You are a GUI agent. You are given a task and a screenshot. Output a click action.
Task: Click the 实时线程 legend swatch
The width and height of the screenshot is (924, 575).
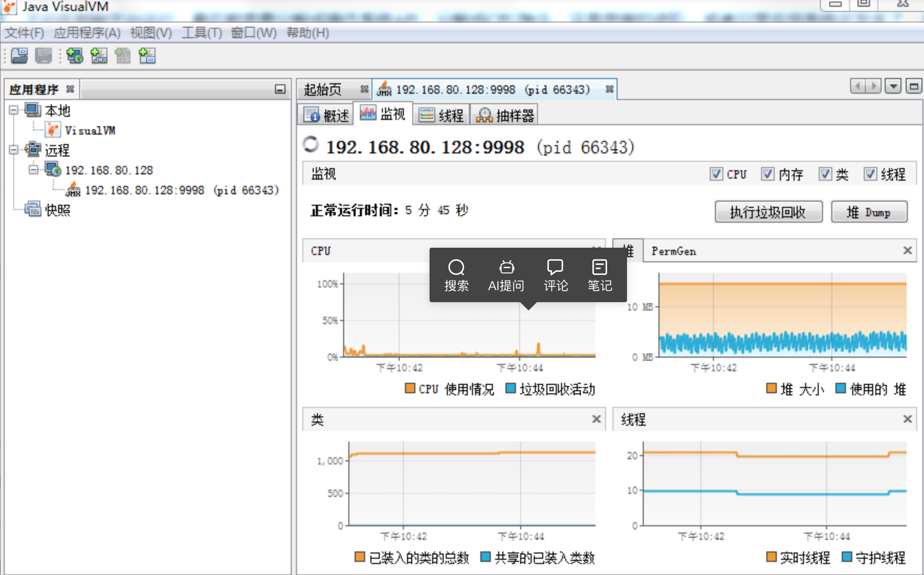click(771, 557)
